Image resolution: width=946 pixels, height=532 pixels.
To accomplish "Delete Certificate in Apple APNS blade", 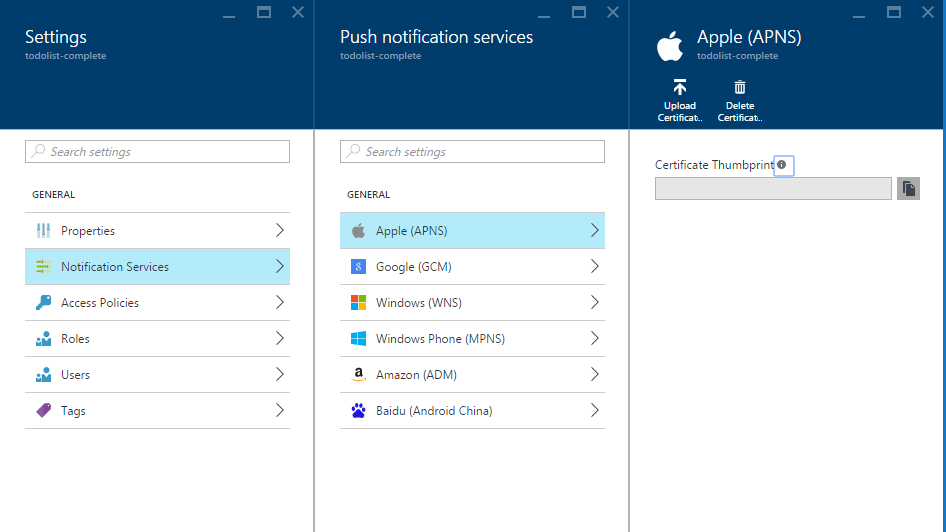I will [740, 100].
